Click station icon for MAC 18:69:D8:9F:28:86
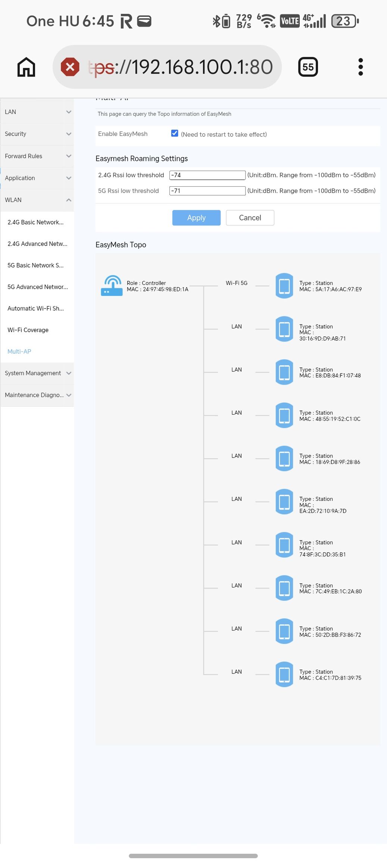 pyautogui.click(x=284, y=459)
